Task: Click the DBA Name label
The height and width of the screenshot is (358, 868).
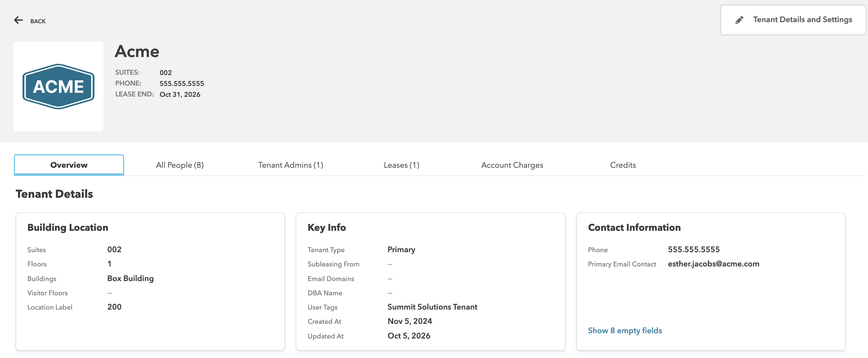Action: coord(325,293)
